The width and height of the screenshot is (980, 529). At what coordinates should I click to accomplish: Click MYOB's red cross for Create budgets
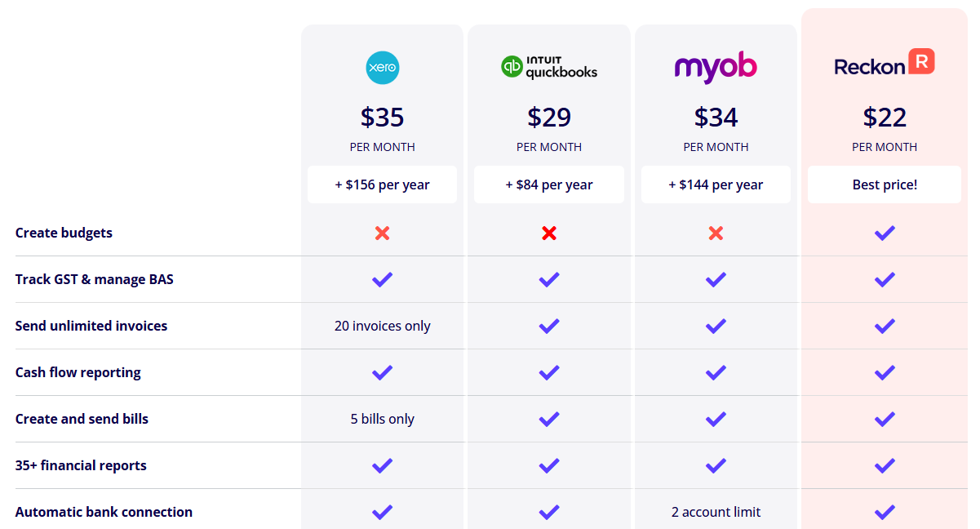pos(716,233)
